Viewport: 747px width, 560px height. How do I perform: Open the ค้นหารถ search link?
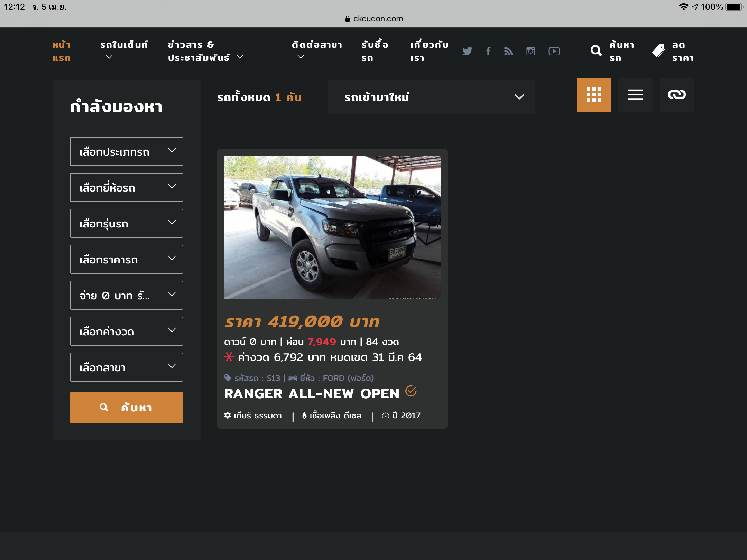coord(621,51)
